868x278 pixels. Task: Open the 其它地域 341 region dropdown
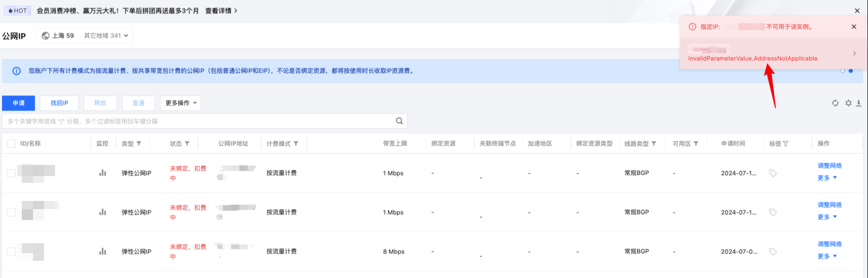click(106, 36)
